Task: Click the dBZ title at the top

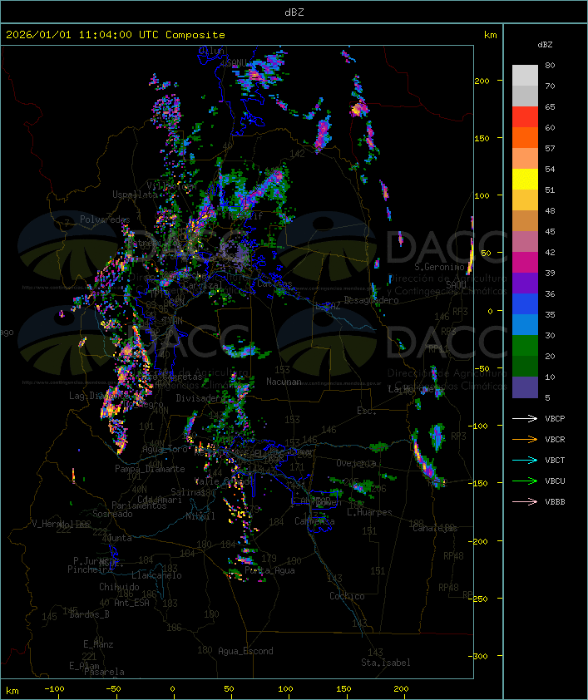Action: click(x=294, y=12)
